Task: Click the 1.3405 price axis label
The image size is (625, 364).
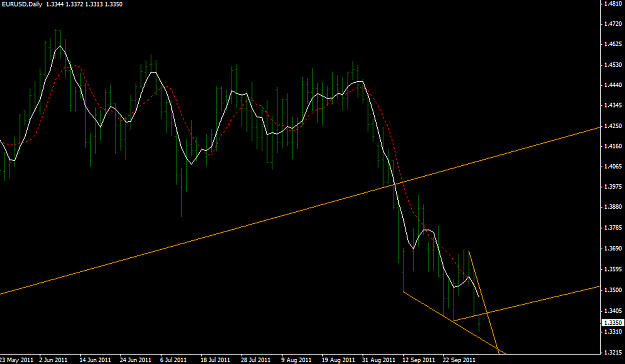Action: pos(614,311)
